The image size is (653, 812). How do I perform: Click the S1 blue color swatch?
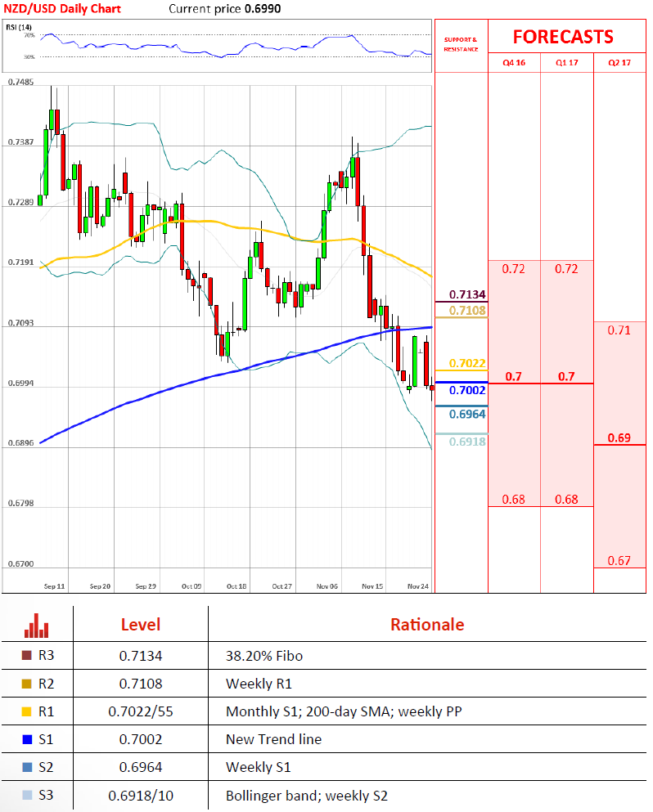[x=28, y=739]
